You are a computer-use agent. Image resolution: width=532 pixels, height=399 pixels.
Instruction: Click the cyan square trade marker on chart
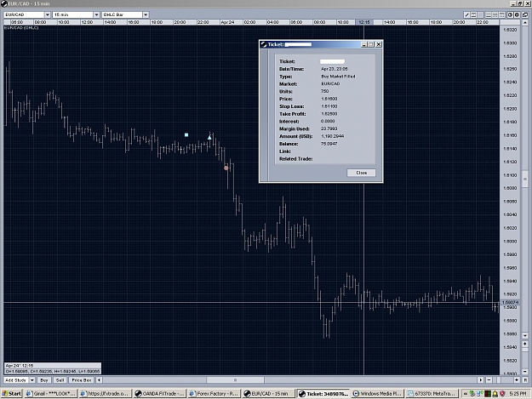pyautogui.click(x=186, y=135)
